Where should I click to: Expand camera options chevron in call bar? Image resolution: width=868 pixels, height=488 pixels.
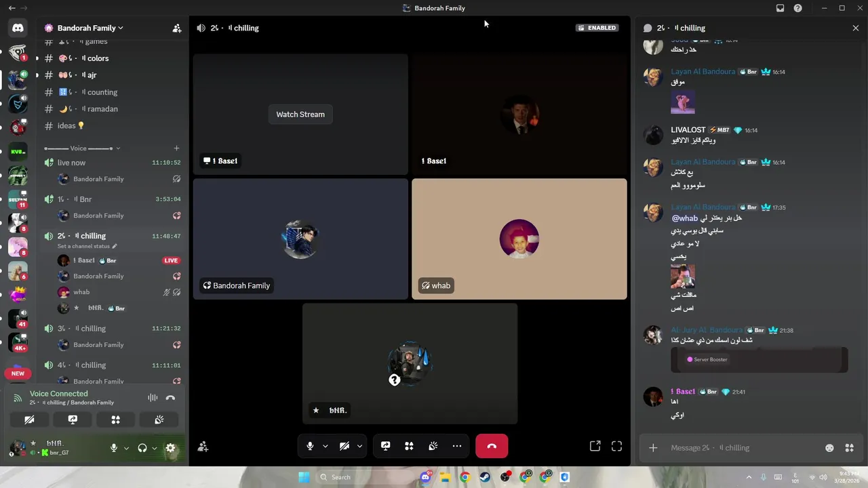(359, 446)
